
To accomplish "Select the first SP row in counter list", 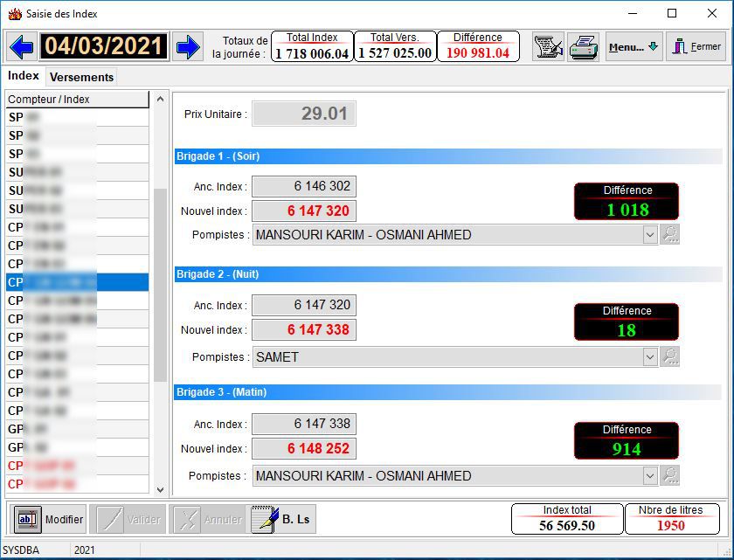I will 77,117.
